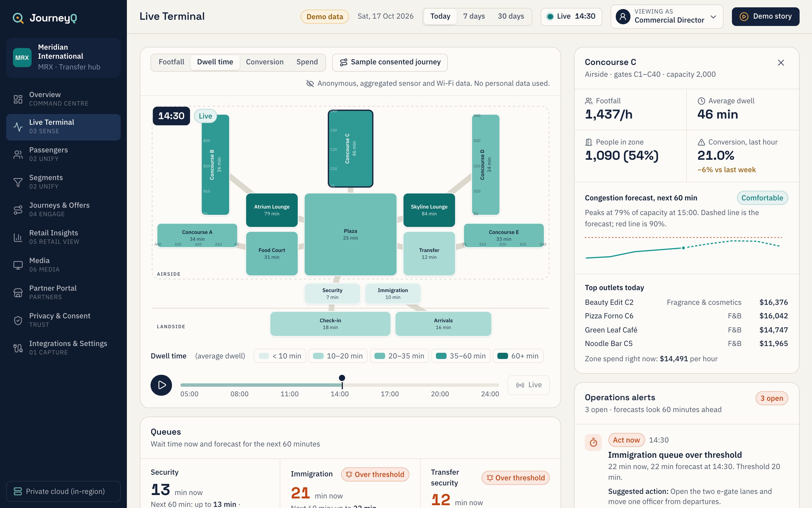Viewport: 812px width, 508px height.
Task: Click the door icon beside People in zone
Action: pyautogui.click(x=588, y=142)
